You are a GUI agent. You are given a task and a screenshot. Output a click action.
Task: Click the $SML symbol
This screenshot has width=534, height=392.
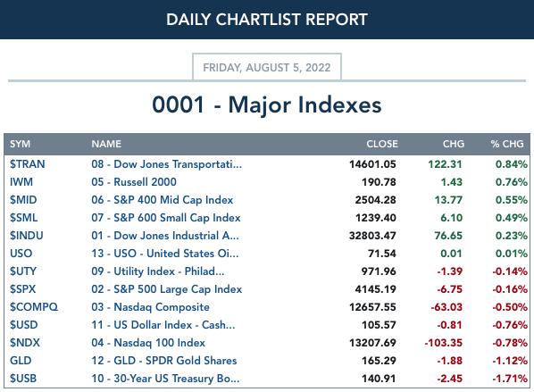pyautogui.click(x=23, y=218)
